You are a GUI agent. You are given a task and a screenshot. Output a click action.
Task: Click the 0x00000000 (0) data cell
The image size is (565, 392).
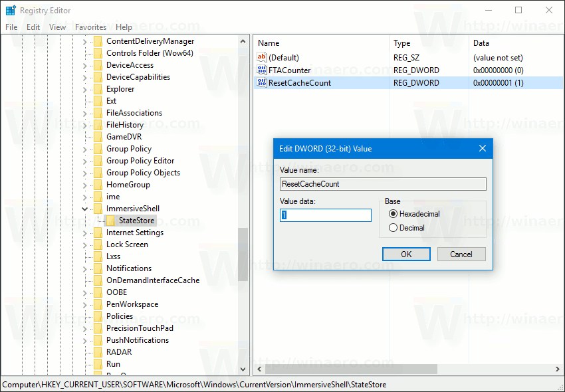(x=498, y=70)
